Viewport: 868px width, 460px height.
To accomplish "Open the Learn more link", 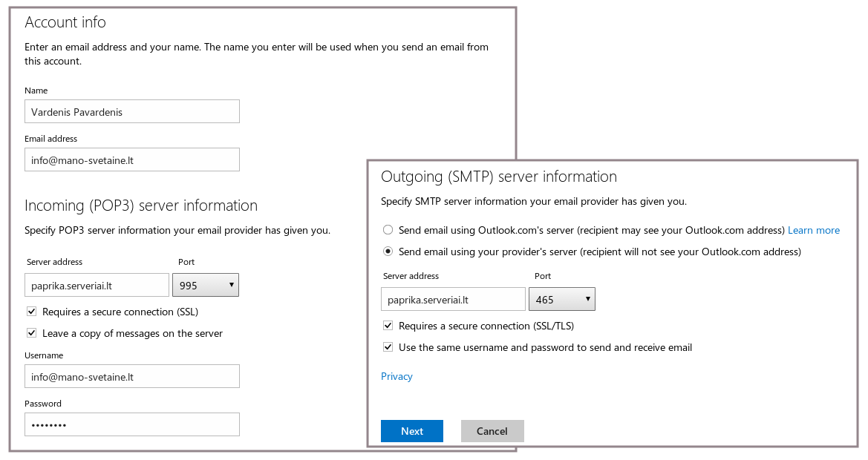I will pyautogui.click(x=814, y=230).
